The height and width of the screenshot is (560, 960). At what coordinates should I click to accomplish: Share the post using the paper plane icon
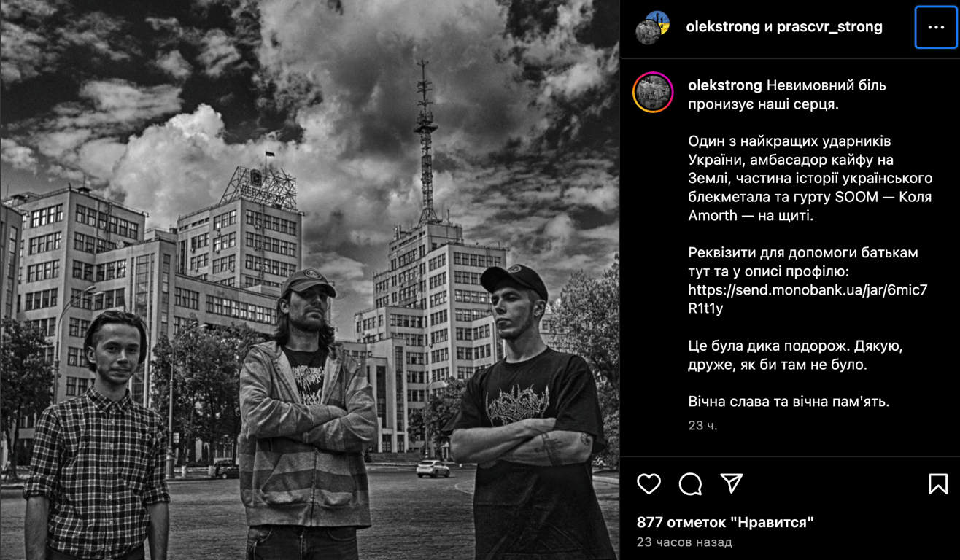coord(732,483)
